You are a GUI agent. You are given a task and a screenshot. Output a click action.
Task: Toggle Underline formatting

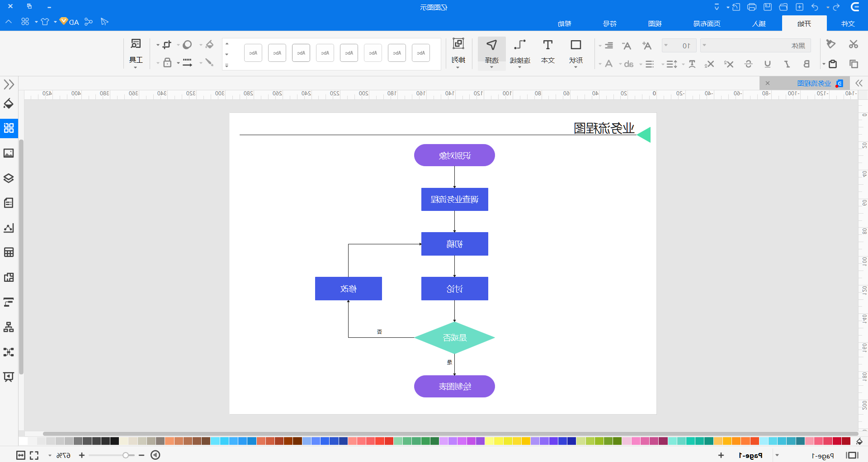pyautogui.click(x=768, y=64)
